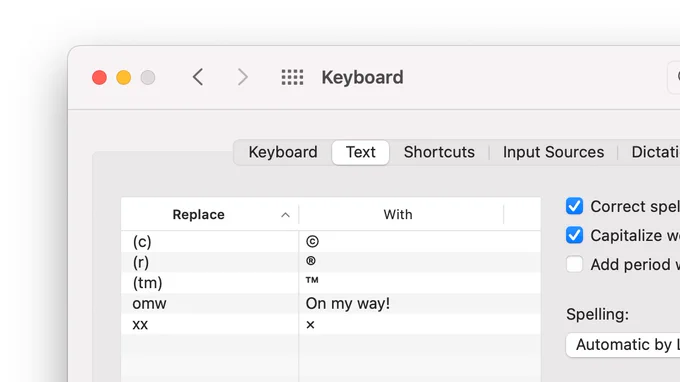Click the gray disabled zoom button
Screen dimensions: 680x382
[x=148, y=78]
